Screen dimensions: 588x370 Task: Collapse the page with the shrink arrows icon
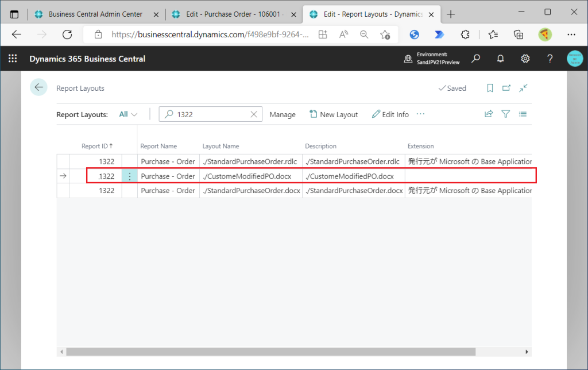pyautogui.click(x=523, y=88)
